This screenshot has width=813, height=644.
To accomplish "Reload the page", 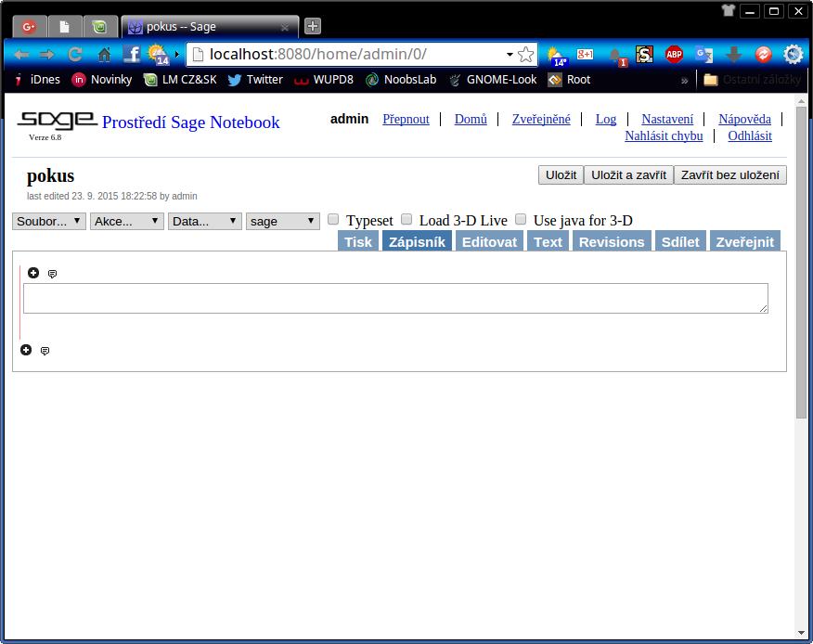I will 76,55.
